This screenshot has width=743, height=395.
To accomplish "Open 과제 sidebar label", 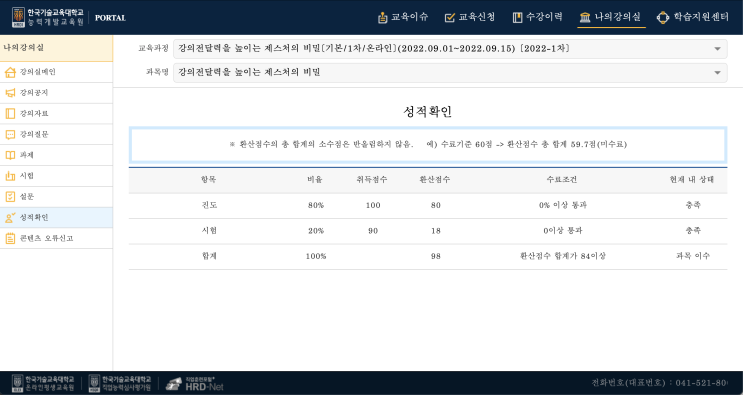I will (x=27, y=155).
